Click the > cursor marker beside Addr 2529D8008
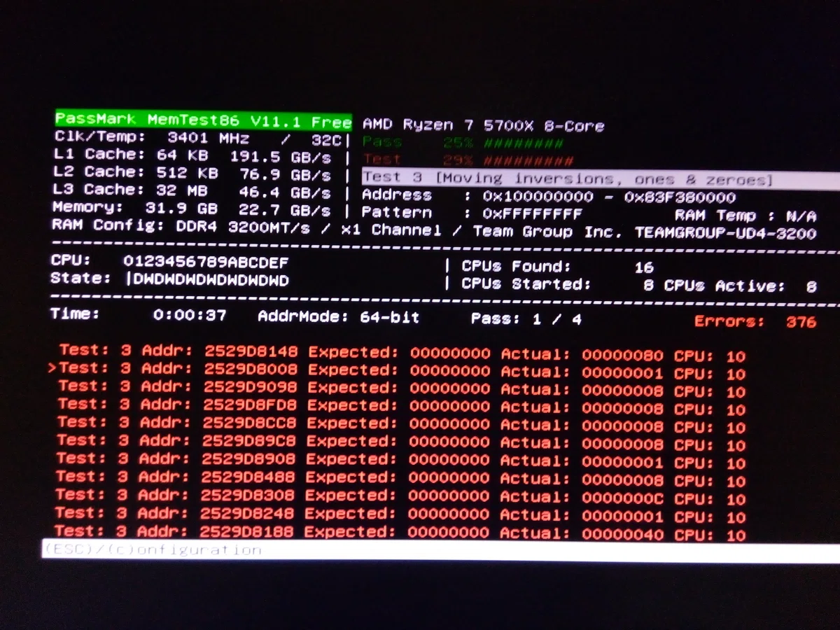Viewport: 840px width, 630px height. tap(52, 367)
